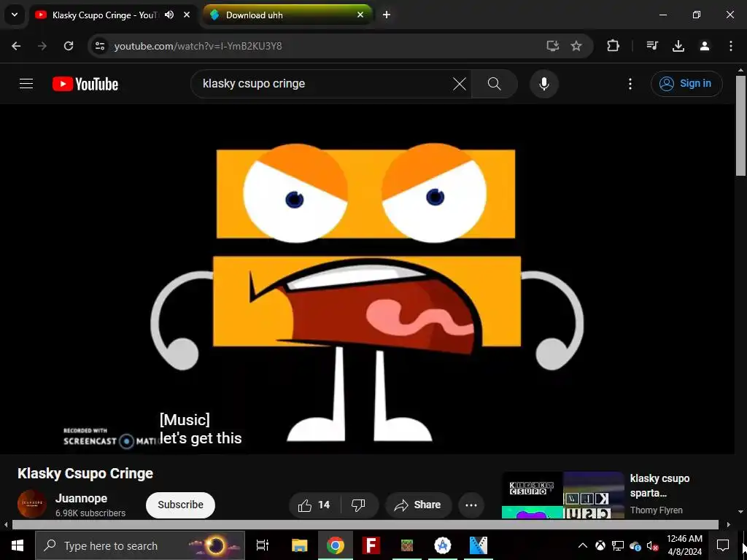Screen dimensions: 747x560
Task: Open Task View on taskbar
Action: pos(263,545)
